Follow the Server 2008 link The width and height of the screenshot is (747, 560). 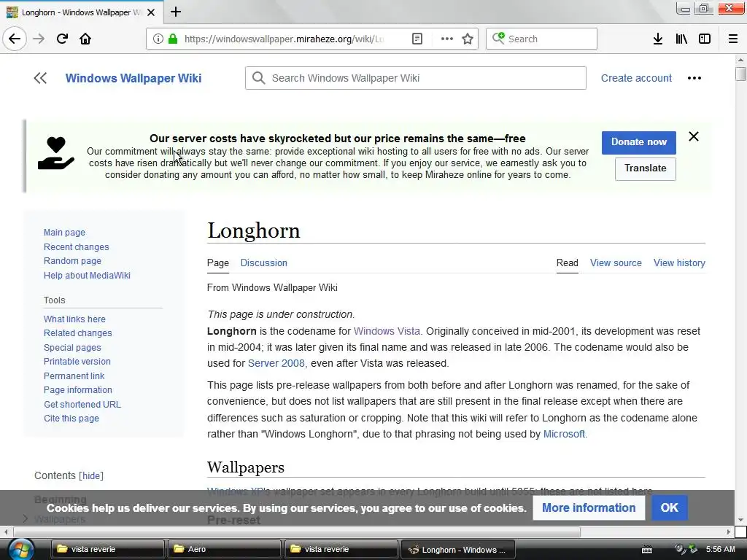[x=276, y=363]
